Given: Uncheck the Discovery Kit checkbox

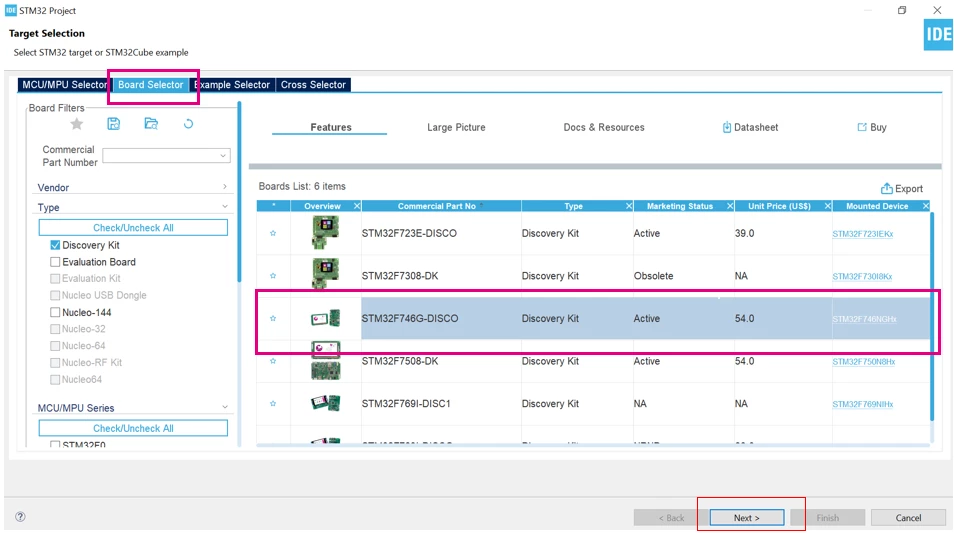Looking at the screenshot, I should 55,245.
